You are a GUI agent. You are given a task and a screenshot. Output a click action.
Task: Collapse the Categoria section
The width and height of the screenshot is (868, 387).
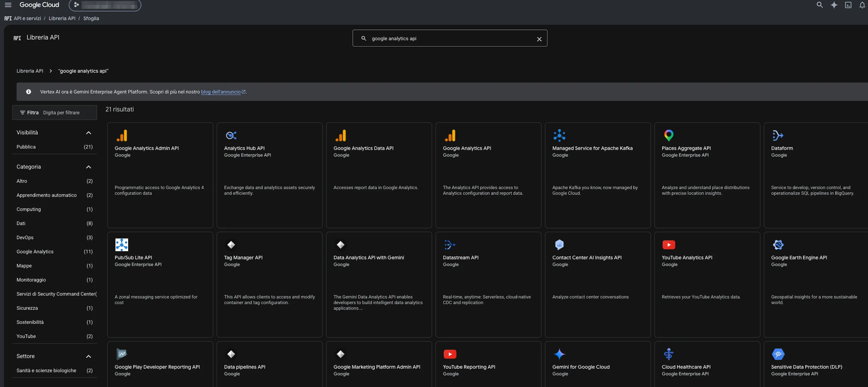pos(88,167)
